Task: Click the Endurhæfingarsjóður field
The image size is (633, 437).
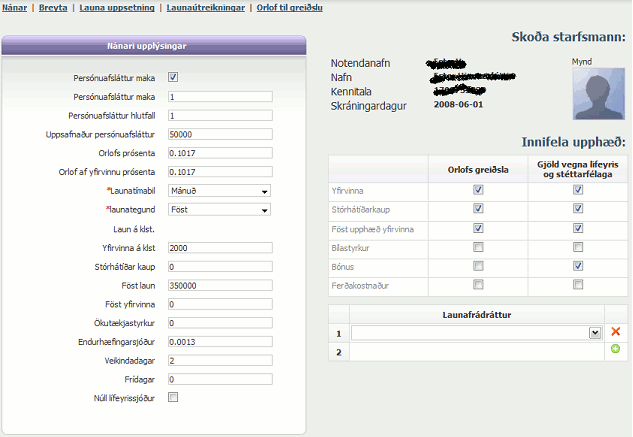Action: pyautogui.click(x=220, y=342)
